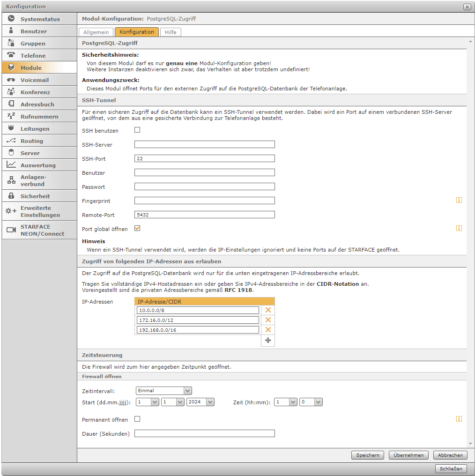The image size is (475, 476).
Task: Go to Voicemail in the sidebar
Action: click(x=39, y=80)
